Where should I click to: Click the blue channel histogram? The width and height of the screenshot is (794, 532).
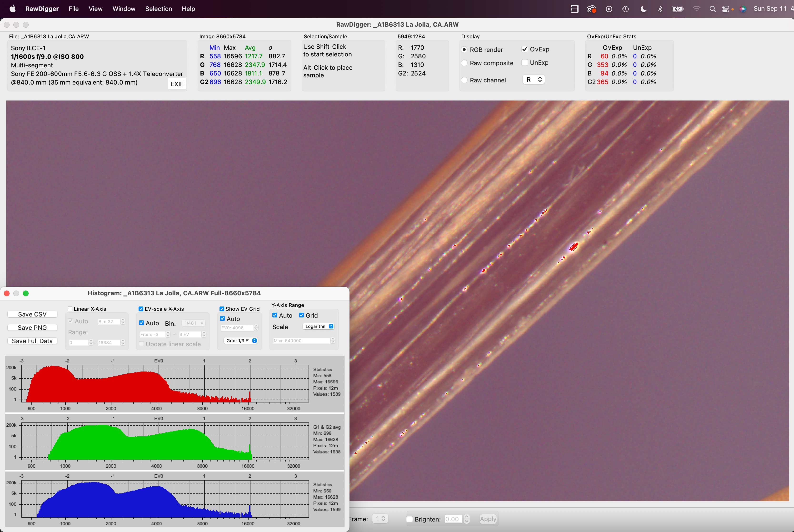(x=165, y=499)
